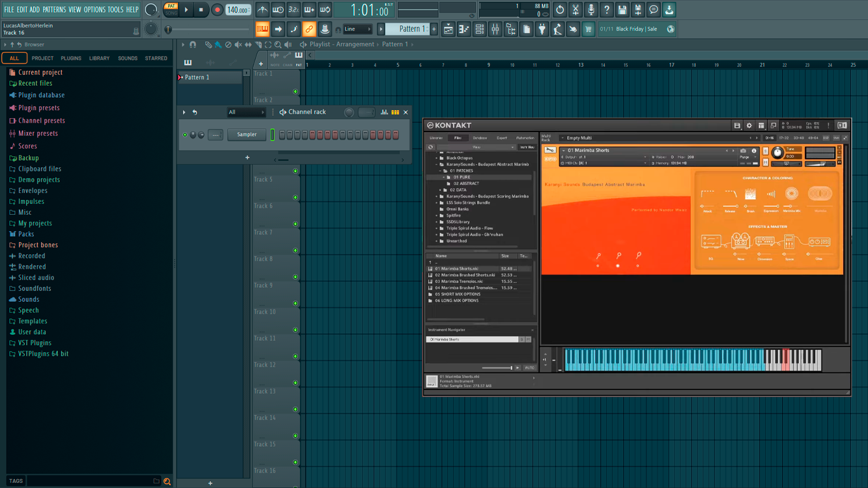Switch between PAT and SONG mode
Image resolution: width=868 pixels, height=488 pixels.
(x=171, y=10)
